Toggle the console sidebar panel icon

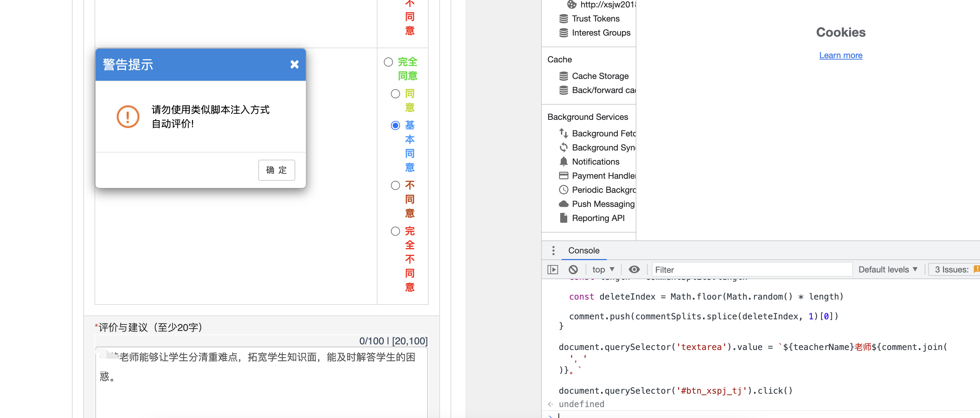click(552, 269)
